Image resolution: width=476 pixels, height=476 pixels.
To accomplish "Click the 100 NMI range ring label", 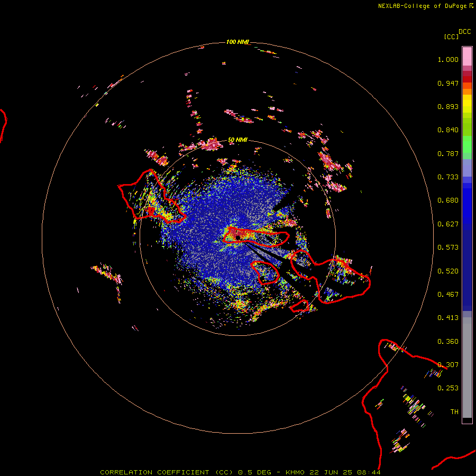I will 237,42.
